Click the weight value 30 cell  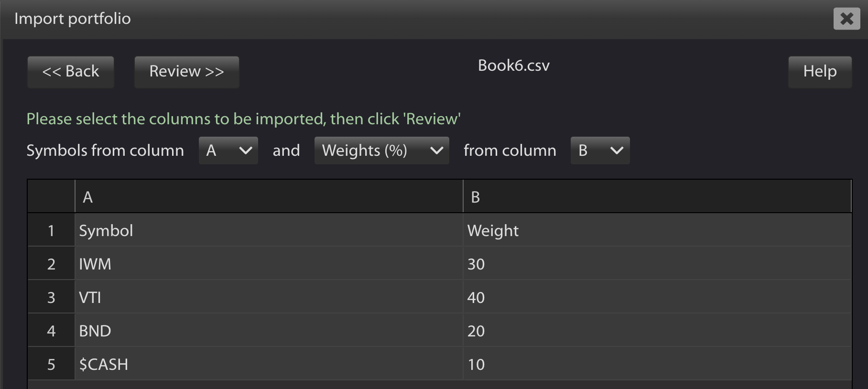pos(657,263)
